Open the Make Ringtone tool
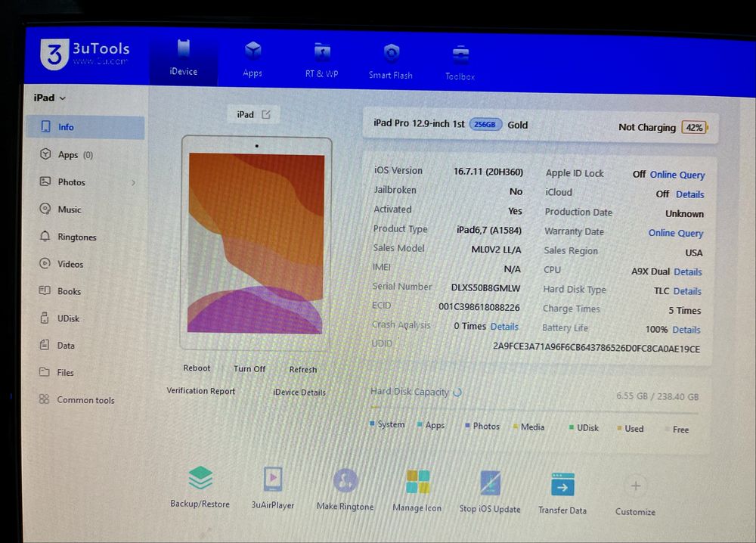 pyautogui.click(x=345, y=489)
